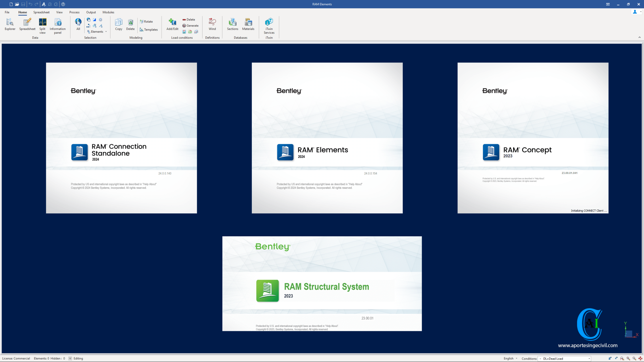This screenshot has height=362, width=644.
Task: Click the iTwin Services icon
Action: (269, 26)
